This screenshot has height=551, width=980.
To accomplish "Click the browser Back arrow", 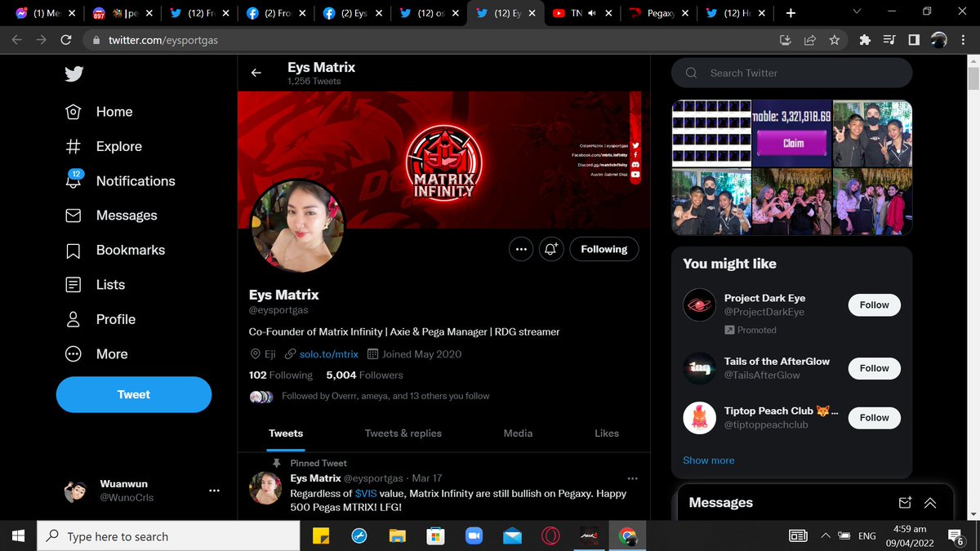I will (16, 40).
